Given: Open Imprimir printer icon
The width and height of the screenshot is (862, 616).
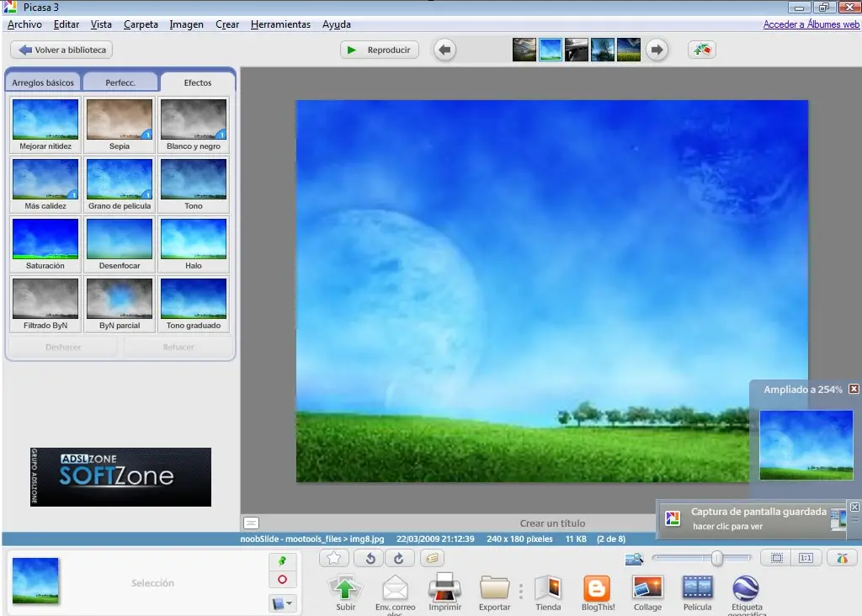Looking at the screenshot, I should tap(444, 587).
